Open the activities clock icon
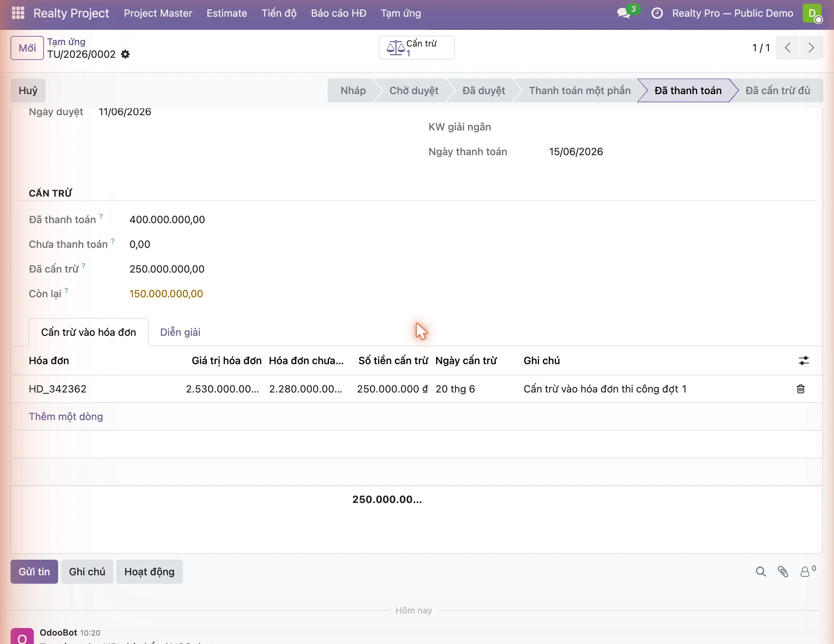 pyautogui.click(x=657, y=13)
